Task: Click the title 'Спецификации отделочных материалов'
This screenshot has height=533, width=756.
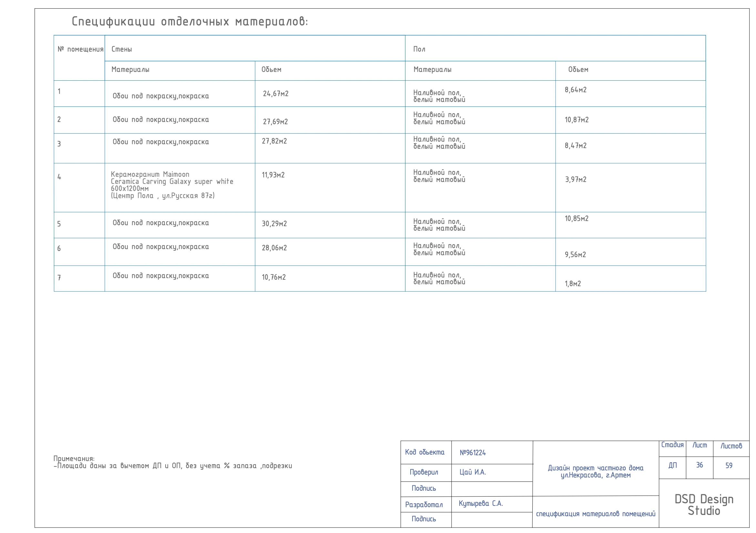Action: [x=190, y=22]
